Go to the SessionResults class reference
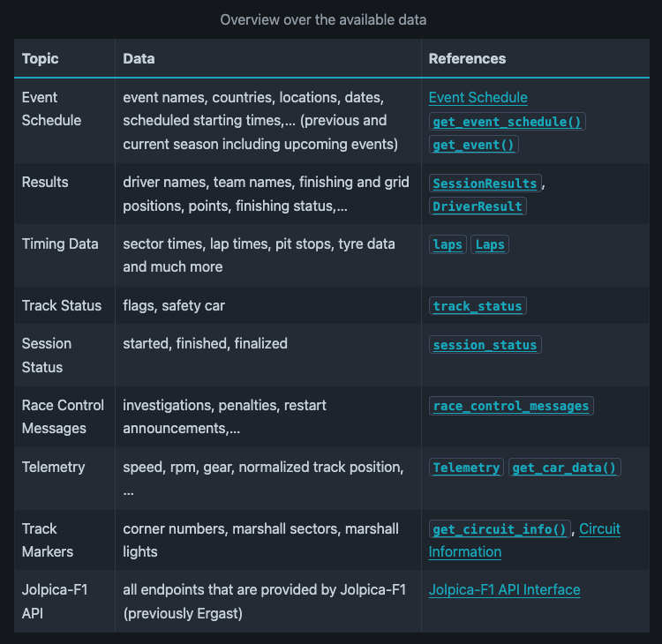This screenshot has height=644, width=662. [485, 183]
